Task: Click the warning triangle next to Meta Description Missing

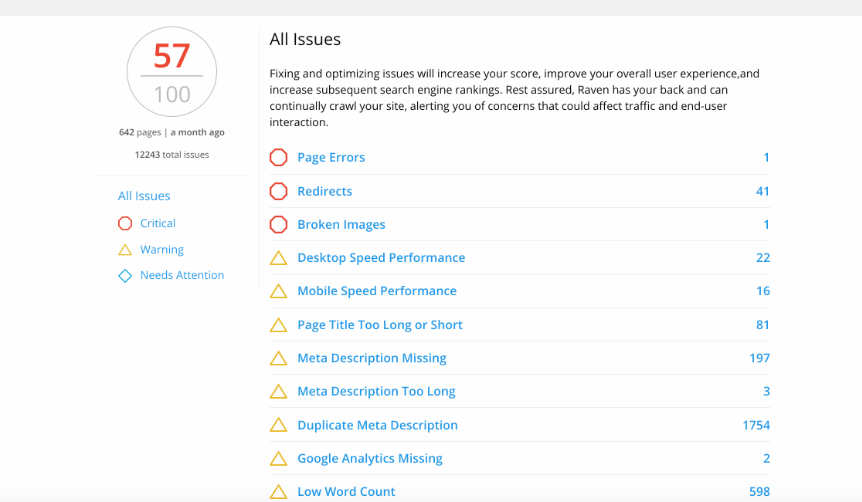Action: pos(278,358)
